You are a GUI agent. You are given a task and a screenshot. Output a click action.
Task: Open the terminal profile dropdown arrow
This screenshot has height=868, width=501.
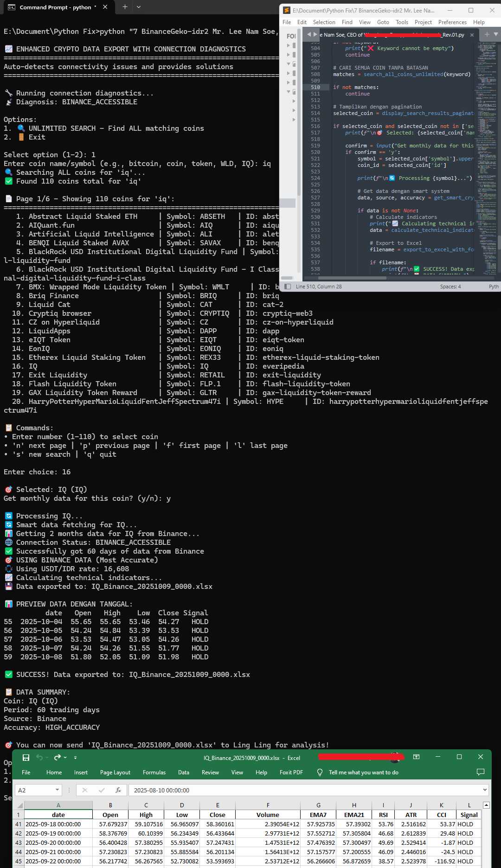pos(139,7)
